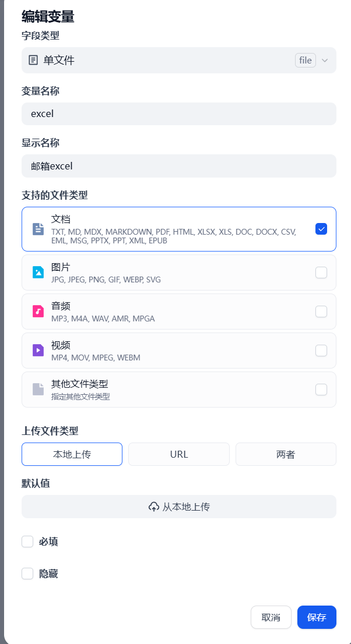
Task: Click the upload cloud icon
Action: pyautogui.click(x=154, y=507)
